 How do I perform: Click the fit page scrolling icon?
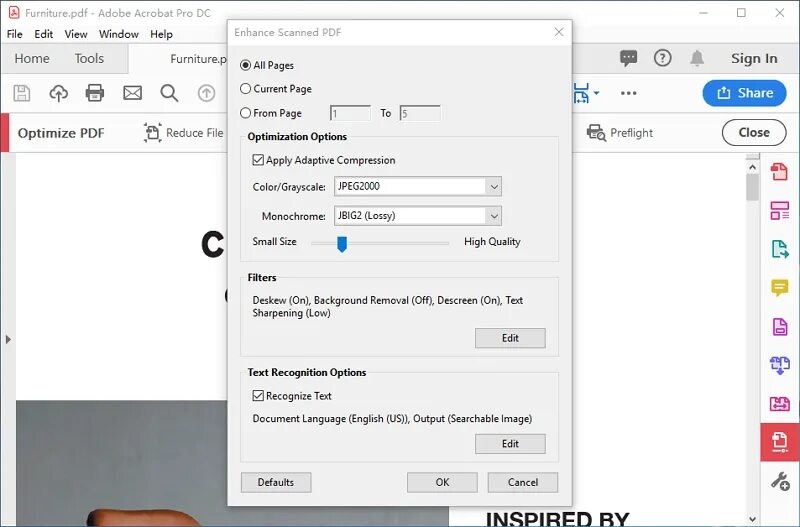[581, 93]
